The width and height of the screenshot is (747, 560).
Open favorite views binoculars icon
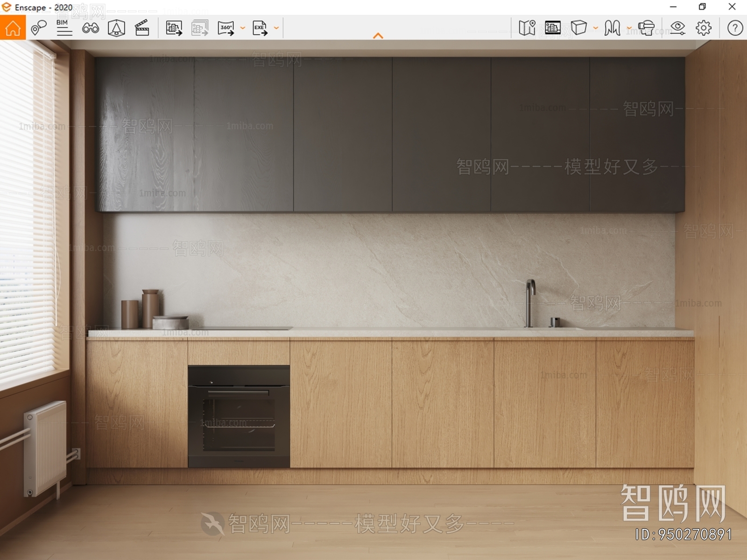tap(90, 28)
